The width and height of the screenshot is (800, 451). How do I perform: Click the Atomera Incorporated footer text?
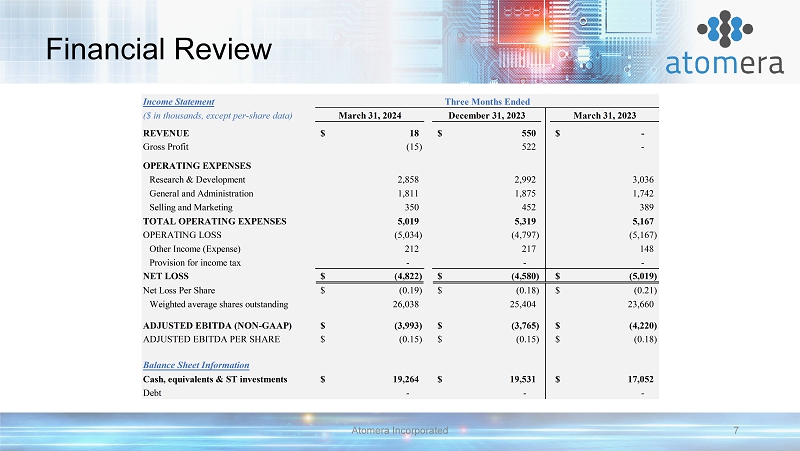click(400, 430)
